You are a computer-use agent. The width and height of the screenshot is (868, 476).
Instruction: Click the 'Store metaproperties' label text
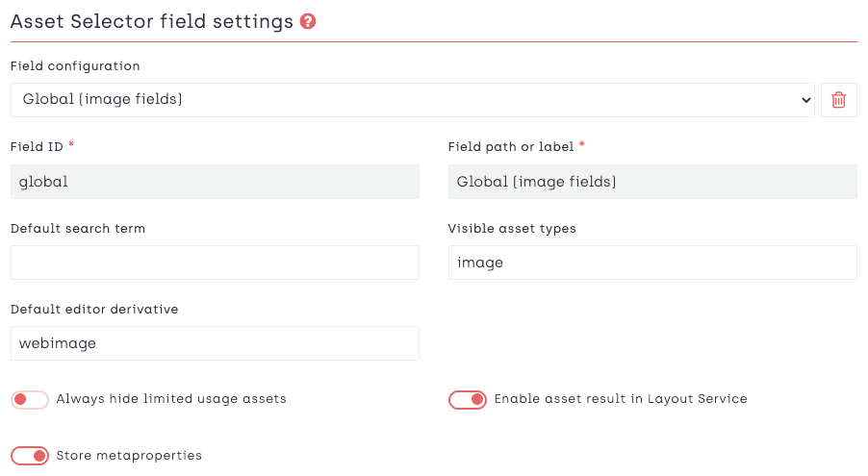(129, 456)
